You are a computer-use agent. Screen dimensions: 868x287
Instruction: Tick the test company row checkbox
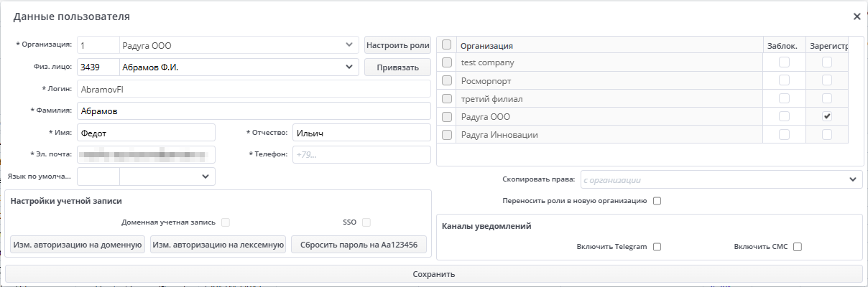[447, 62]
